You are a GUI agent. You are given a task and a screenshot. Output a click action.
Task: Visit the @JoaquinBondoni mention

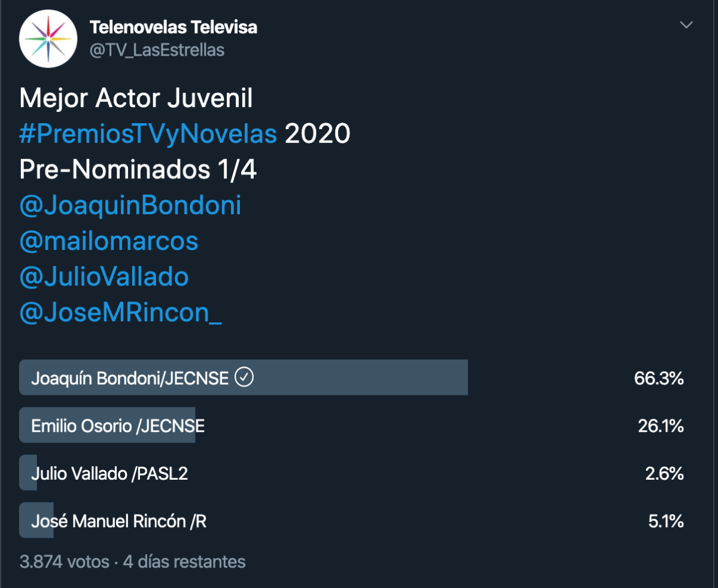(x=130, y=206)
